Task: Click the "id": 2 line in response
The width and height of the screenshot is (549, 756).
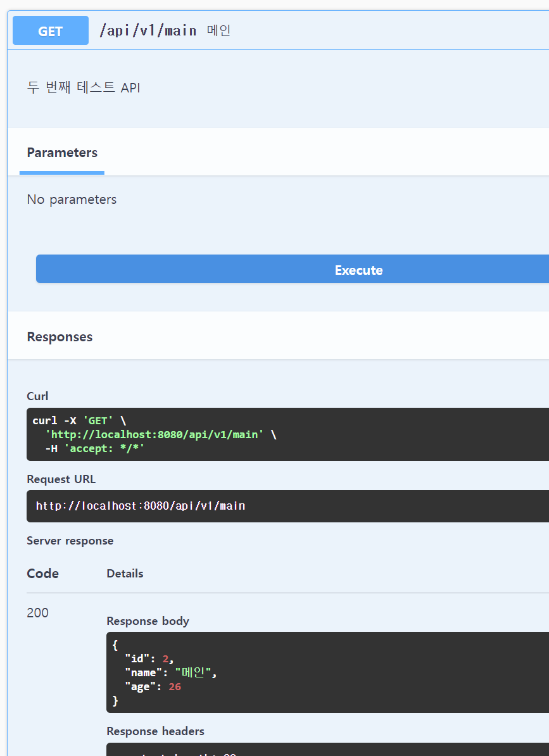Action: tap(149, 658)
